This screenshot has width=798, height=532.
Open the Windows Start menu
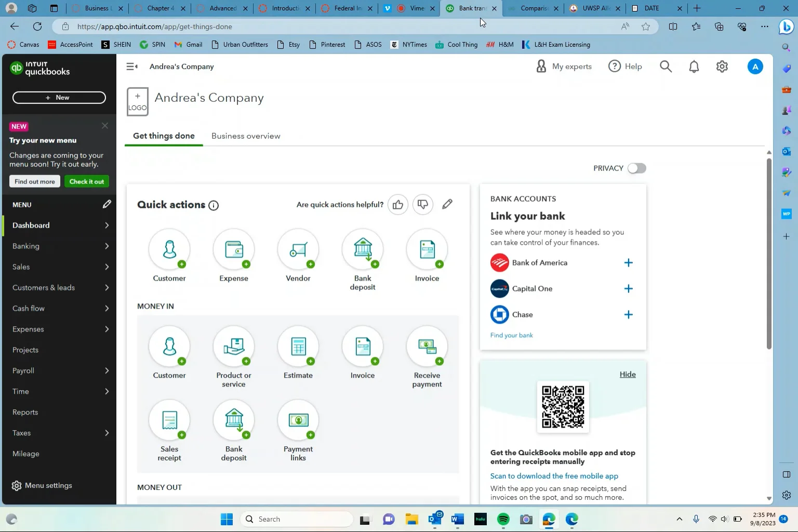227,519
